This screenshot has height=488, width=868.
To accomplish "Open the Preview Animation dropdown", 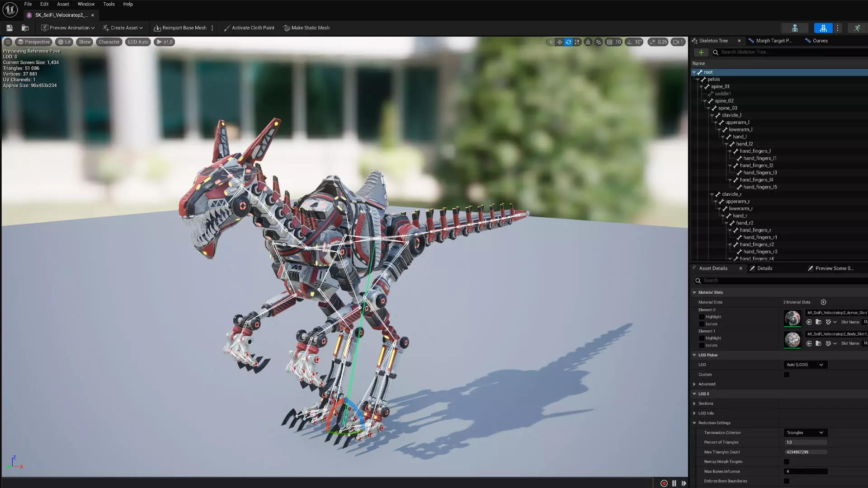I will 68,28.
